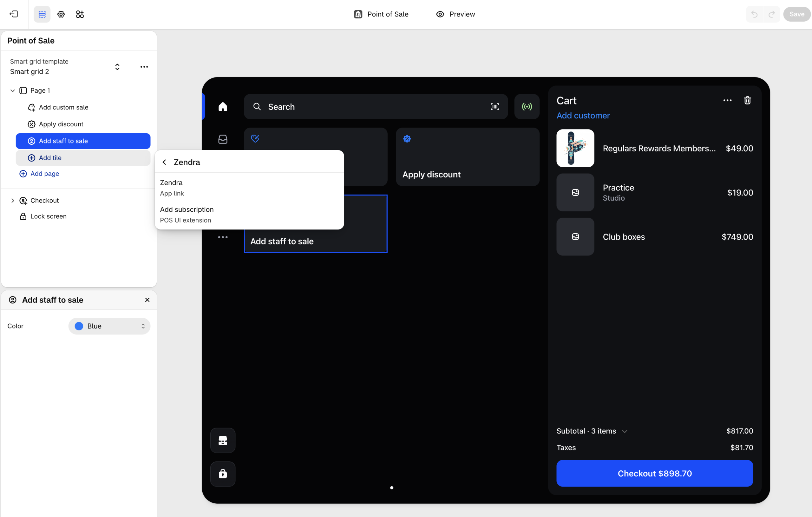Viewport: 812px width, 517px height.
Task: Click the orders inbox icon in preview
Action: coord(223,139)
